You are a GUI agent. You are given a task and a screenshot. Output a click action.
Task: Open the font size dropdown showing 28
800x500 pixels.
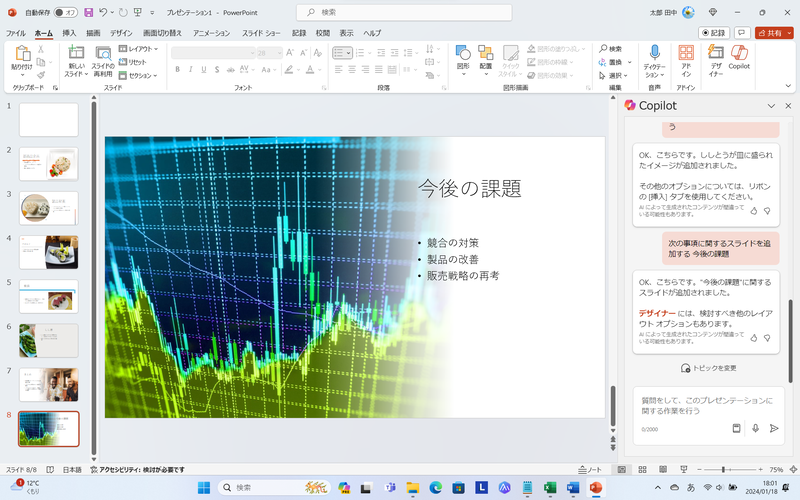pyautogui.click(x=280, y=53)
